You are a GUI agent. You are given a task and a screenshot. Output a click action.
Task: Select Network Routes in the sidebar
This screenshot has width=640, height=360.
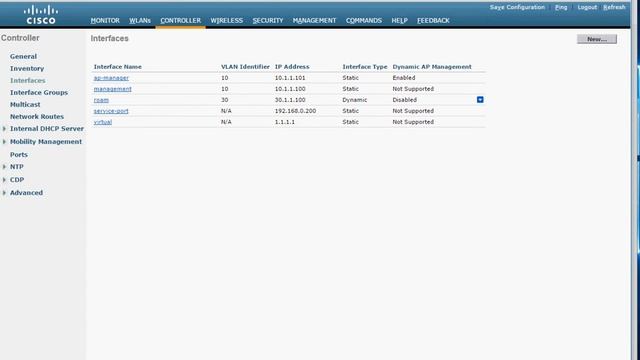coord(37,117)
